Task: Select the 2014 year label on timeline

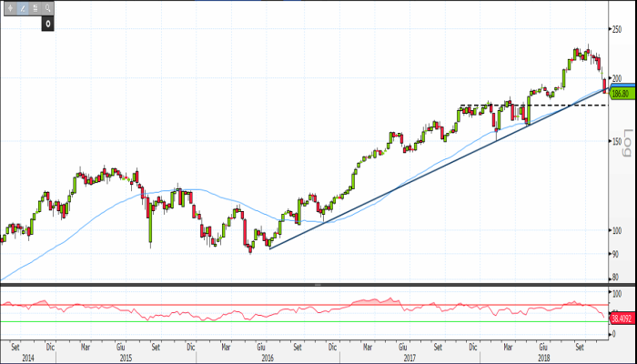Action: [x=28, y=359]
